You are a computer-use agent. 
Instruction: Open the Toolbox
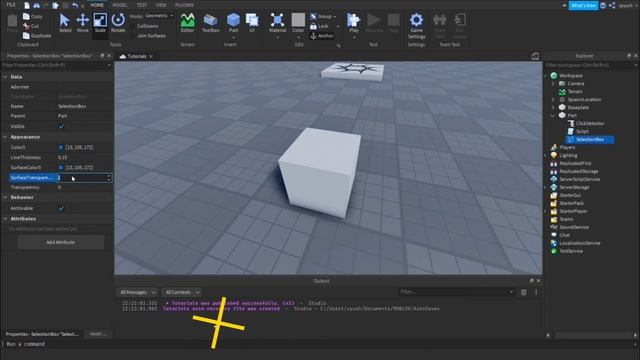[x=211, y=23]
